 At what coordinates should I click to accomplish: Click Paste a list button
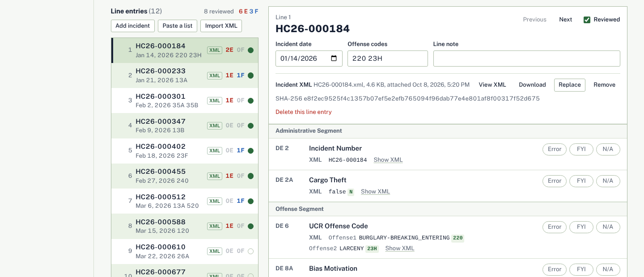(178, 26)
